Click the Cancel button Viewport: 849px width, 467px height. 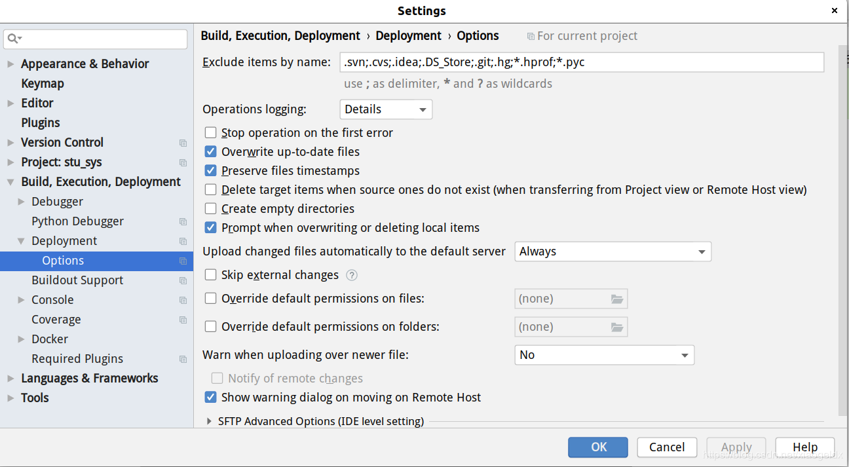coord(666,447)
